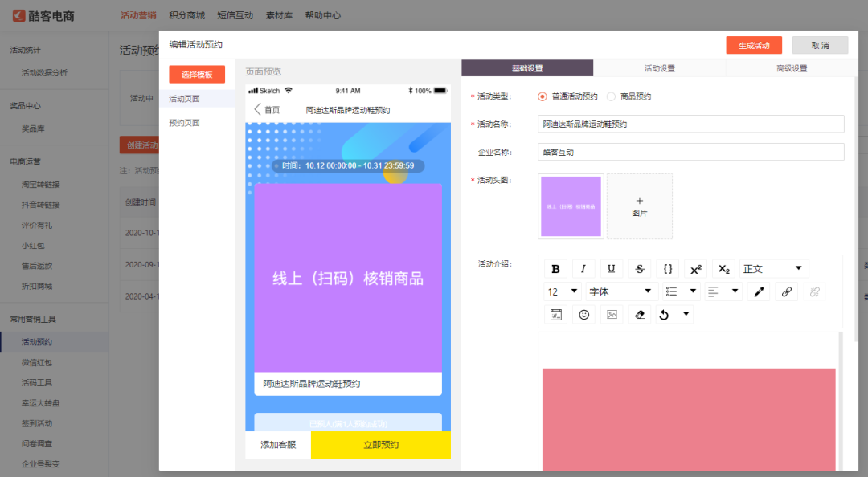Open 短信互动 in top navigation
This screenshot has height=477, width=868.
tap(235, 15)
